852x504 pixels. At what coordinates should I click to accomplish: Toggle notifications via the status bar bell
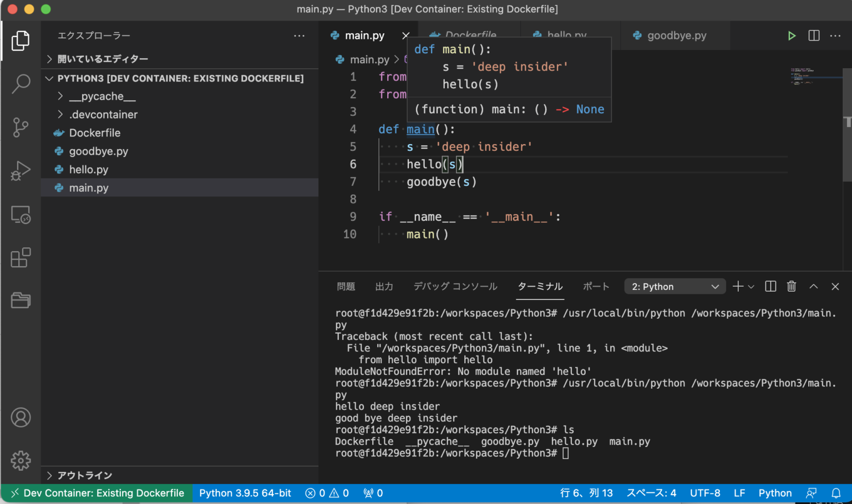click(837, 493)
